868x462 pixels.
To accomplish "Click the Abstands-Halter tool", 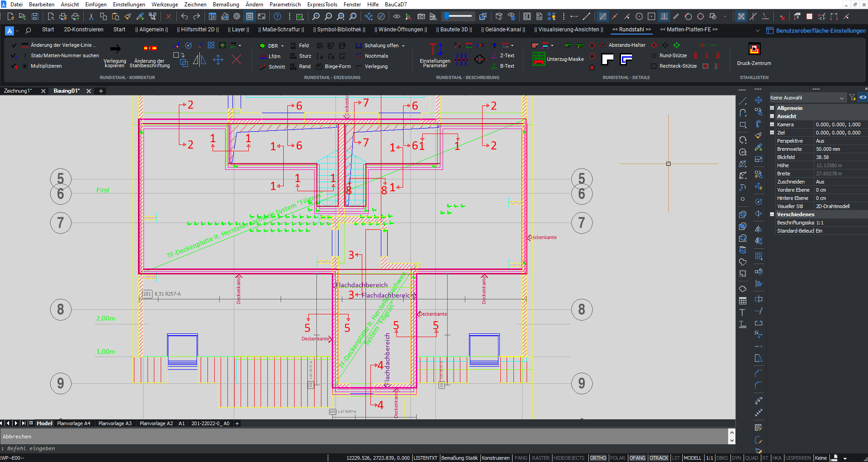I will (626, 45).
